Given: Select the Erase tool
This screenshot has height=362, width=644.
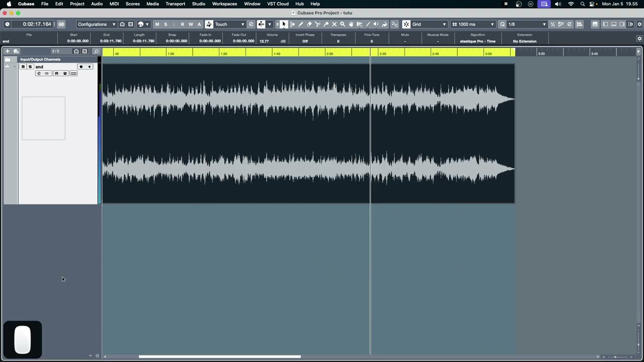Looking at the screenshot, I should [x=309, y=24].
